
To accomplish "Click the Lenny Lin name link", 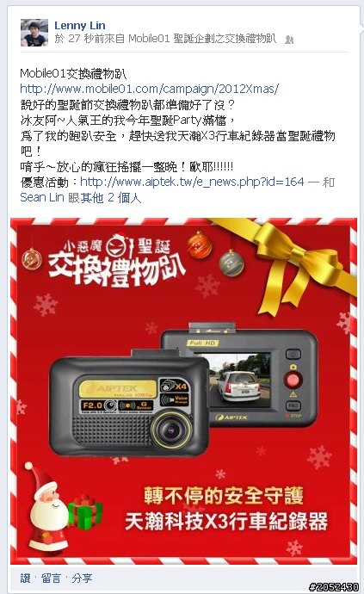I will coord(80,25).
